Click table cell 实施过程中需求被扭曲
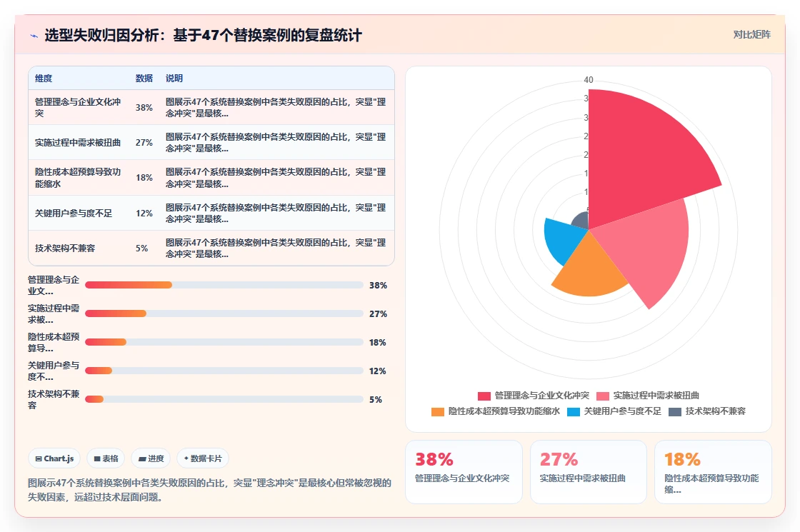The width and height of the screenshot is (800, 532). [78, 143]
